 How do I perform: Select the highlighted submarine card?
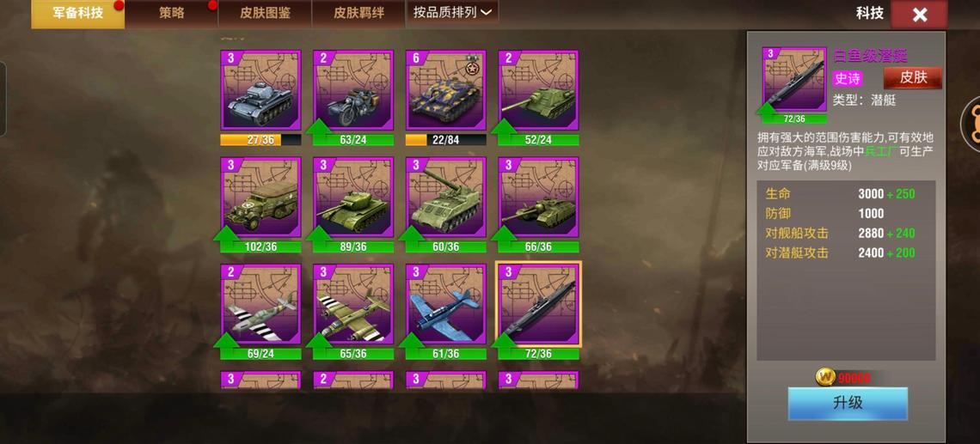(539, 304)
